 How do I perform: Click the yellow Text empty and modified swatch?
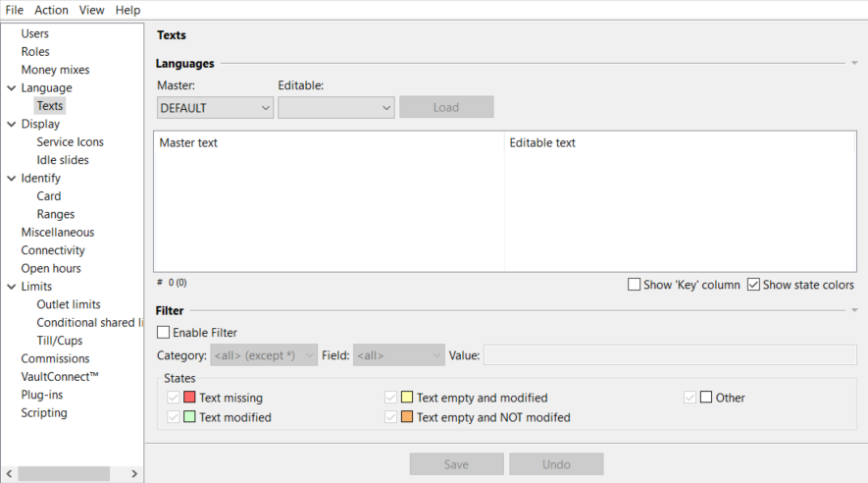407,398
